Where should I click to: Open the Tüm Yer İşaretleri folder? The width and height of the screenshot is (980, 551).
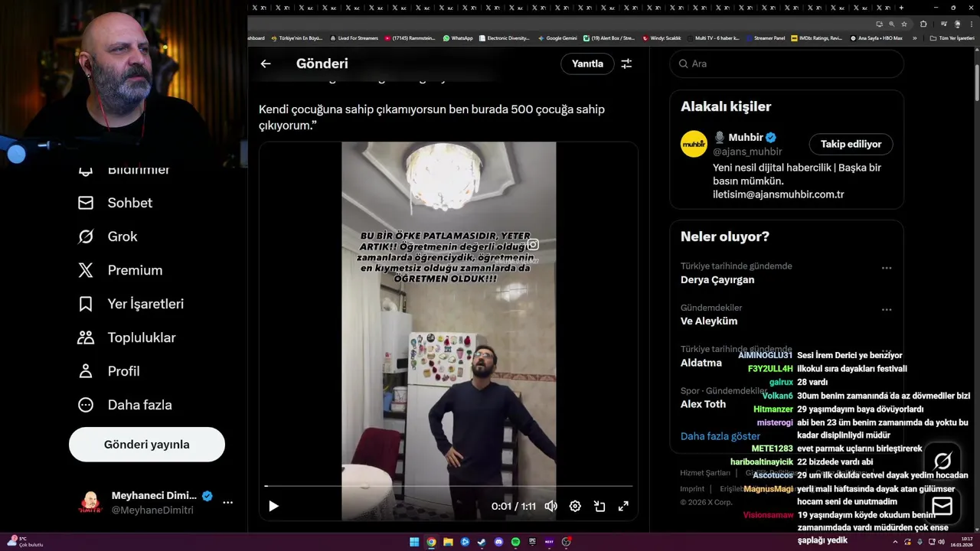point(952,37)
